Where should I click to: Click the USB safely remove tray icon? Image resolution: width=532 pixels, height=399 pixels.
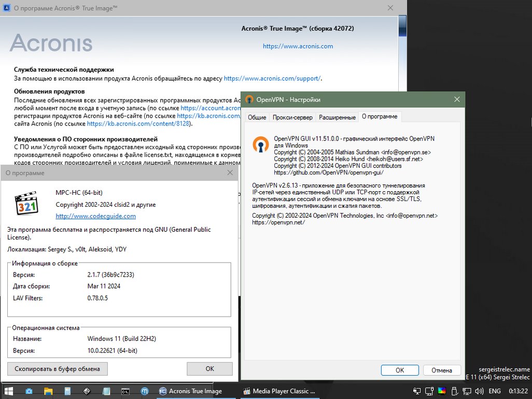(455, 391)
